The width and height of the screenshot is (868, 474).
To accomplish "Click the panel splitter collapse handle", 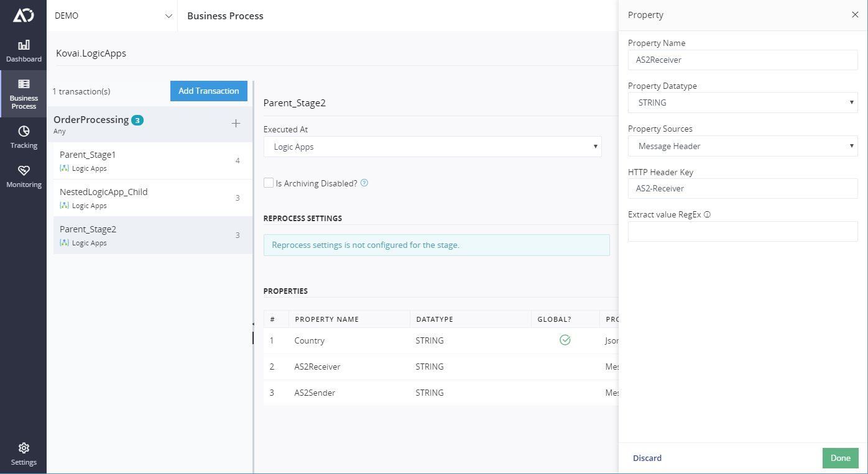I will [254, 324].
